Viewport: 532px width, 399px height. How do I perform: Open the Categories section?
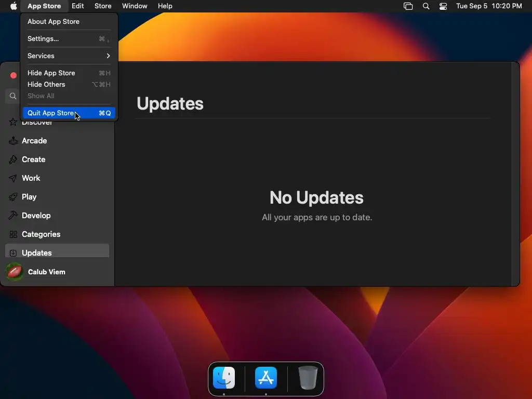click(x=57, y=234)
